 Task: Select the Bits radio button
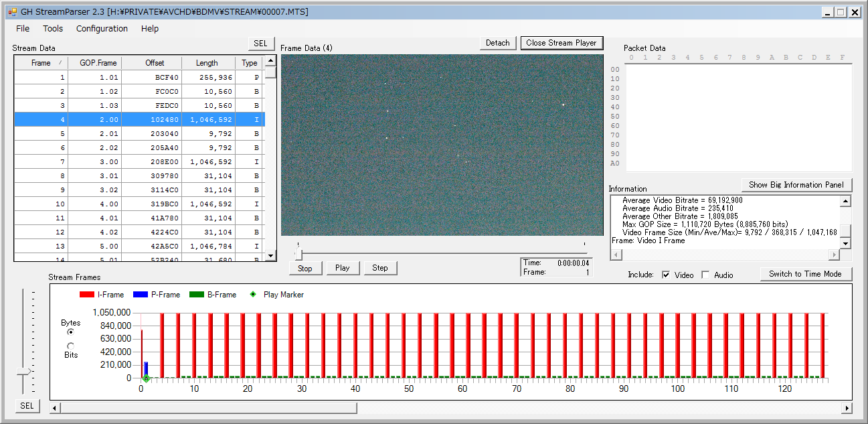[71, 346]
